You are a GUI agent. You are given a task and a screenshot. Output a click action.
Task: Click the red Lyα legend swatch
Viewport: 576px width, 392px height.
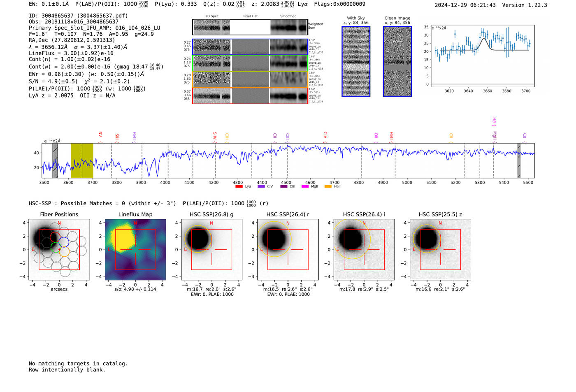(239, 186)
